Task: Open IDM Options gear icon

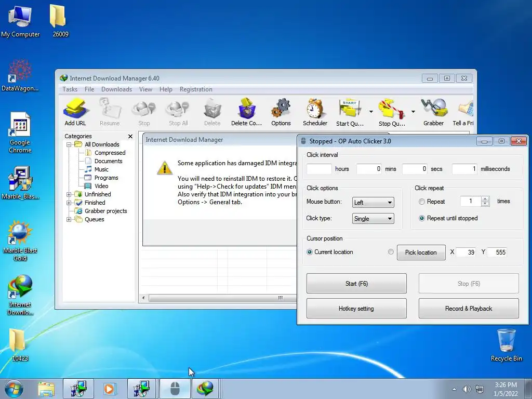Action: [281, 112]
